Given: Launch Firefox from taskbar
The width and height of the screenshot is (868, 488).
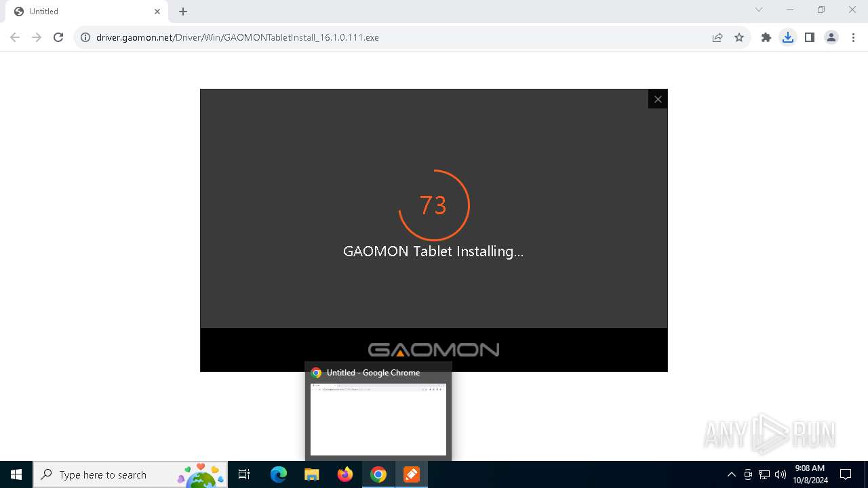Looking at the screenshot, I should click(345, 474).
